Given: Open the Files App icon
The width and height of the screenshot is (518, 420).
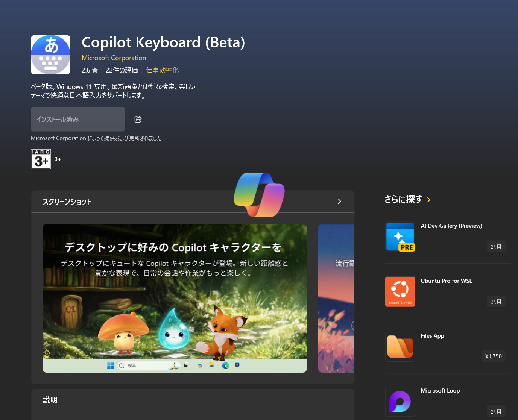Looking at the screenshot, I should (x=400, y=347).
